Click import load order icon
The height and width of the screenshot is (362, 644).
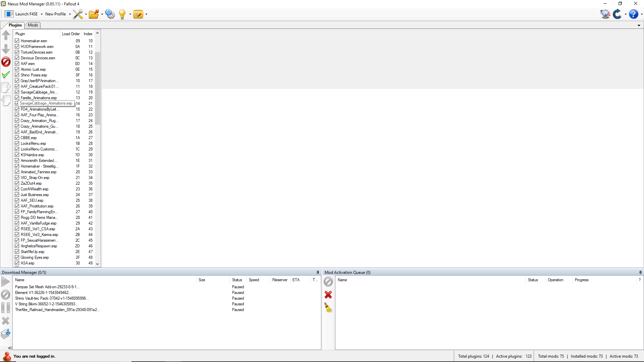(6, 101)
